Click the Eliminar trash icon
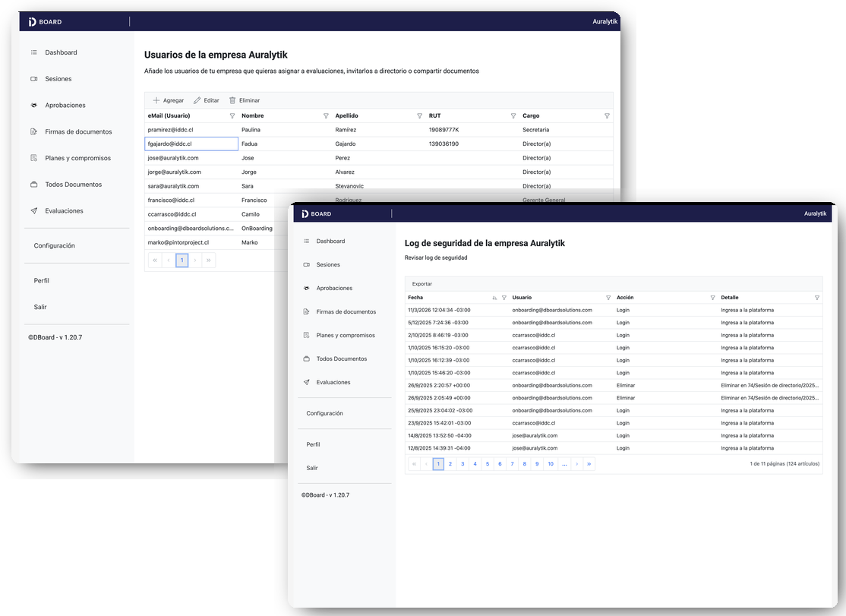Viewport: 846px width, 616px height. pos(232,100)
